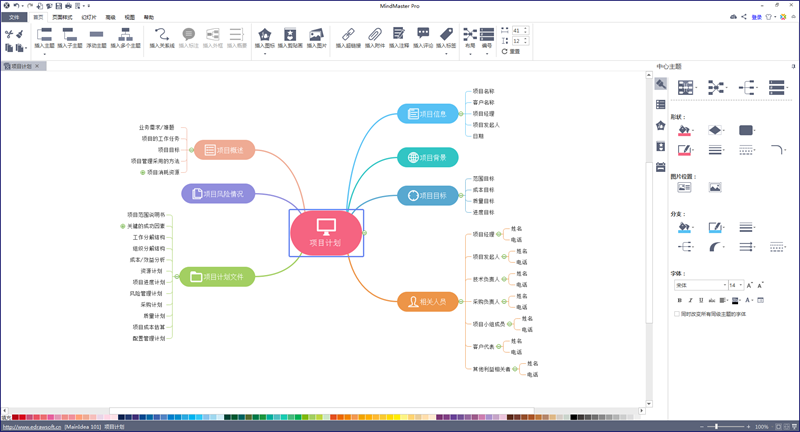The height and width of the screenshot is (432, 800).
Task: Click the 插入图片 picture icon
Action: coord(315,34)
